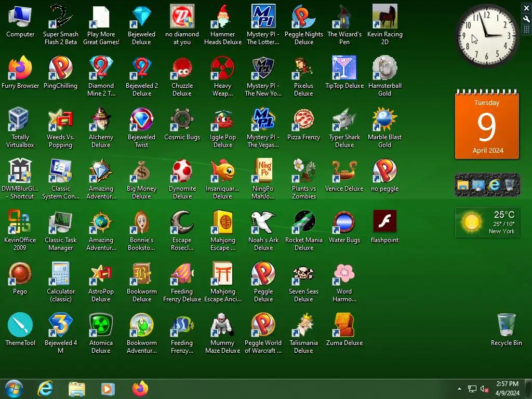Click the weather gadget for New York
This screenshot has height=399, width=532.
[487, 222]
